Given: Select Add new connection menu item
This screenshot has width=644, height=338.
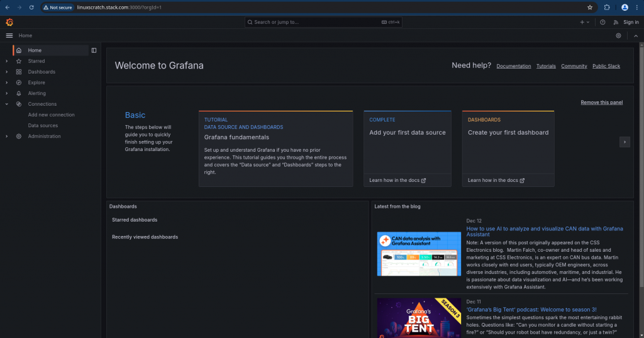Looking at the screenshot, I should [x=51, y=115].
